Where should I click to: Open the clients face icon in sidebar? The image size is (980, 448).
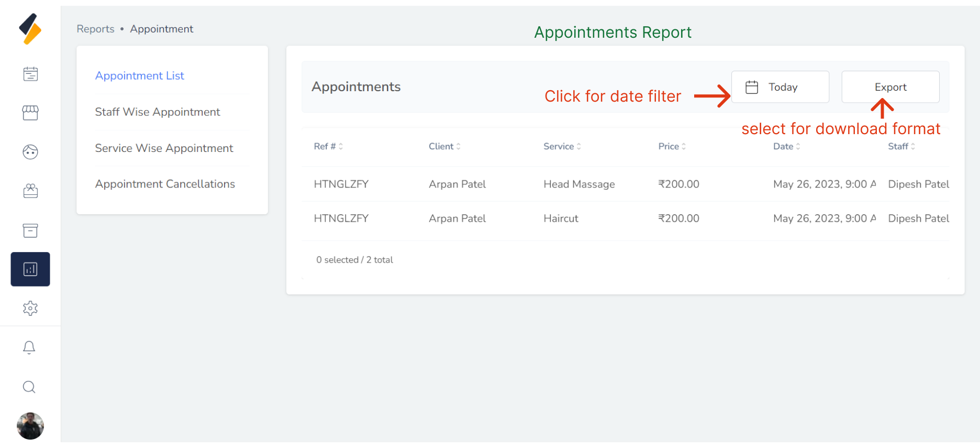[30, 152]
